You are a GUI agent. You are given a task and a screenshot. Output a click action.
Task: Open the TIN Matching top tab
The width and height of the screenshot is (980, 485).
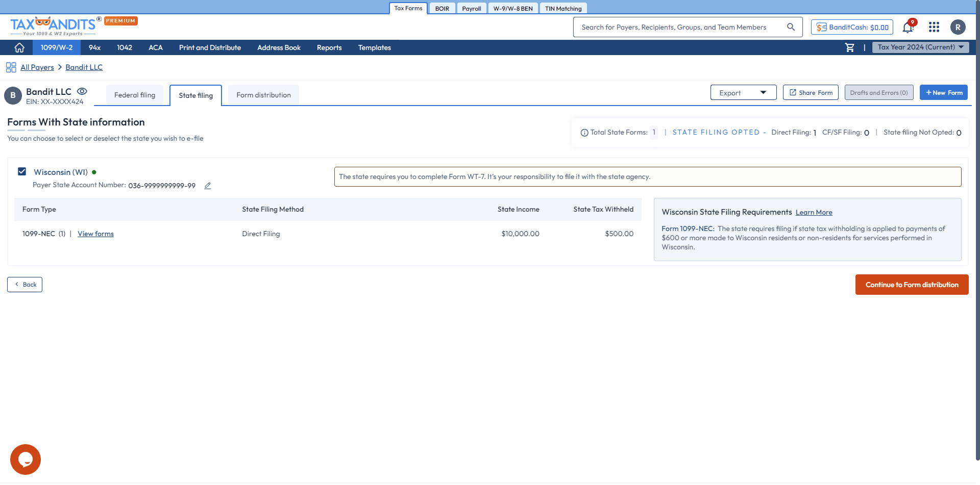tap(563, 8)
